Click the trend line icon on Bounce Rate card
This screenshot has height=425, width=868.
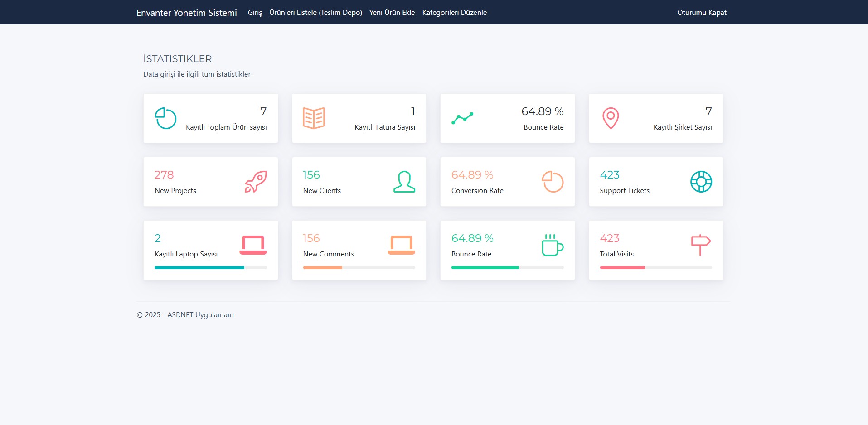463,118
